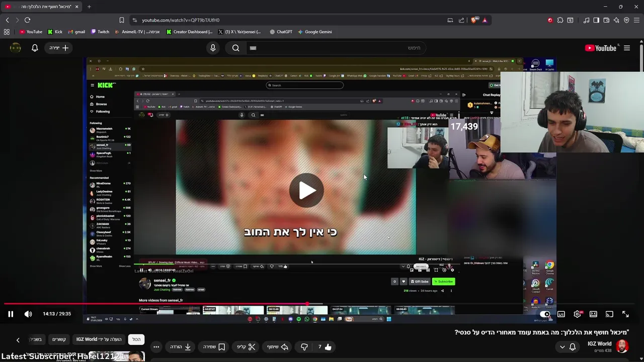Select the הכול filter chip
This screenshot has width=644, height=362.
point(136,339)
